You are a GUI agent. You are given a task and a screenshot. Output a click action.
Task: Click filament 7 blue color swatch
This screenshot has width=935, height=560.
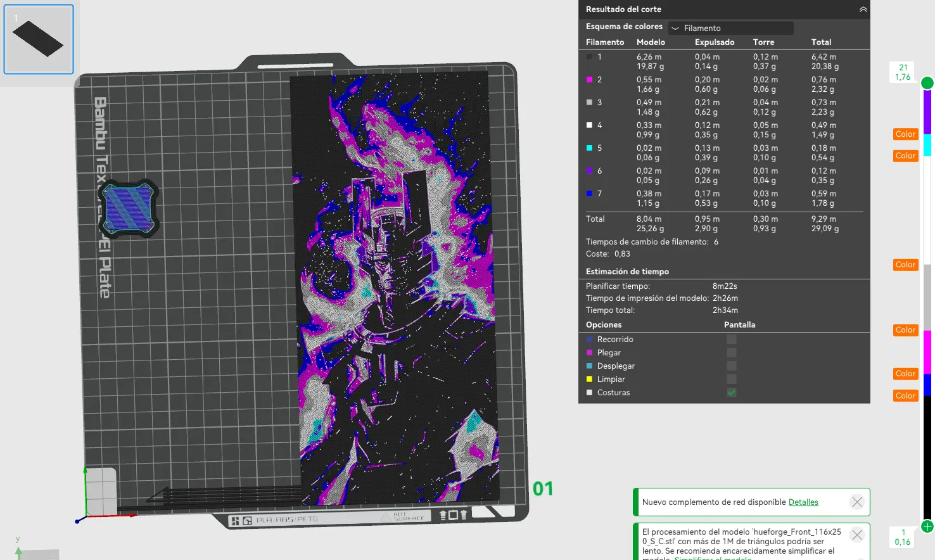(x=589, y=194)
